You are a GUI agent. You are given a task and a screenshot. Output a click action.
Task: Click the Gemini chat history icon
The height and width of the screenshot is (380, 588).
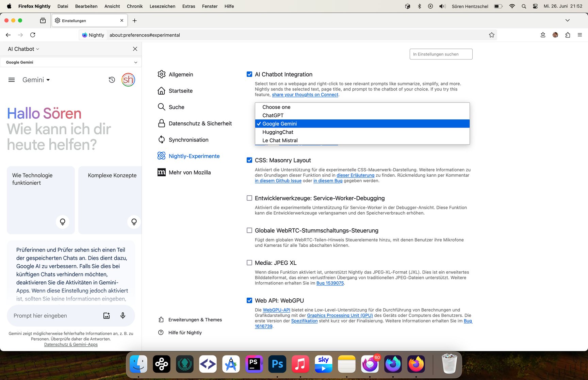coord(112,80)
